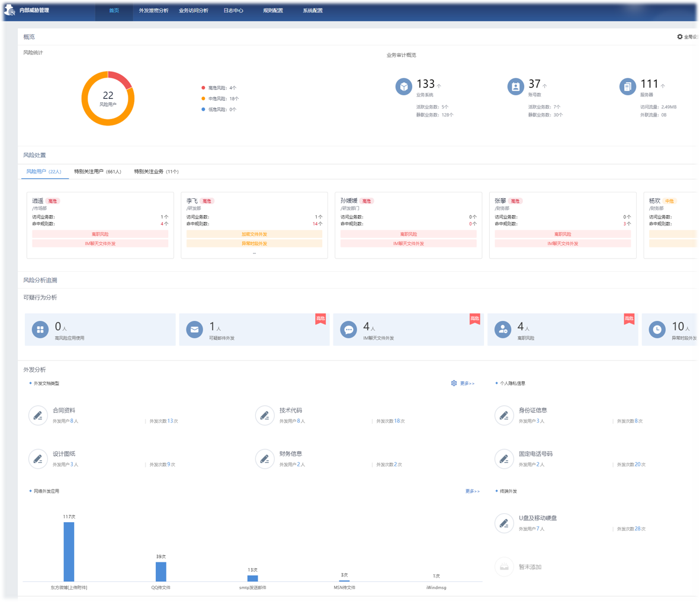Select the 风险用户 (22人) tab

pyautogui.click(x=44, y=171)
